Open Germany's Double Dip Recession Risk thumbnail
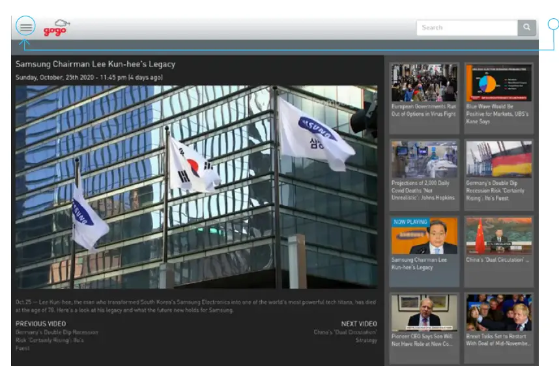This screenshot has height=392, width=559. pos(498,160)
